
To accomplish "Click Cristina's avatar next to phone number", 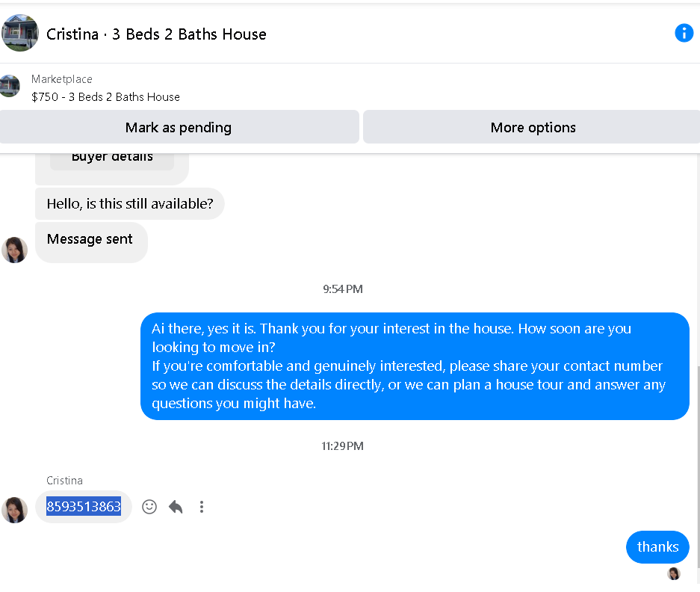I will pos(15,510).
